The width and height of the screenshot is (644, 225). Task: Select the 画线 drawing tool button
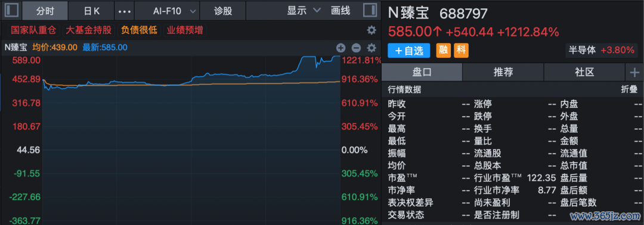pos(340,11)
